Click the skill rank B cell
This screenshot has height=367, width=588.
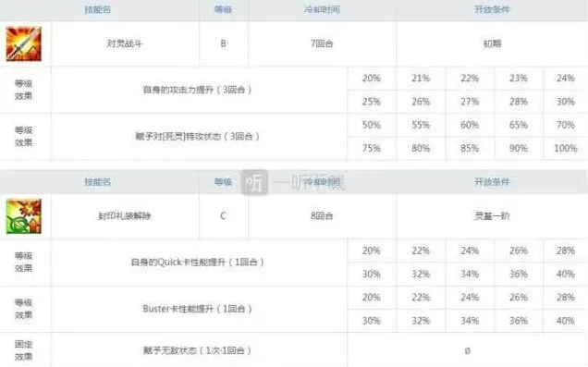point(223,43)
